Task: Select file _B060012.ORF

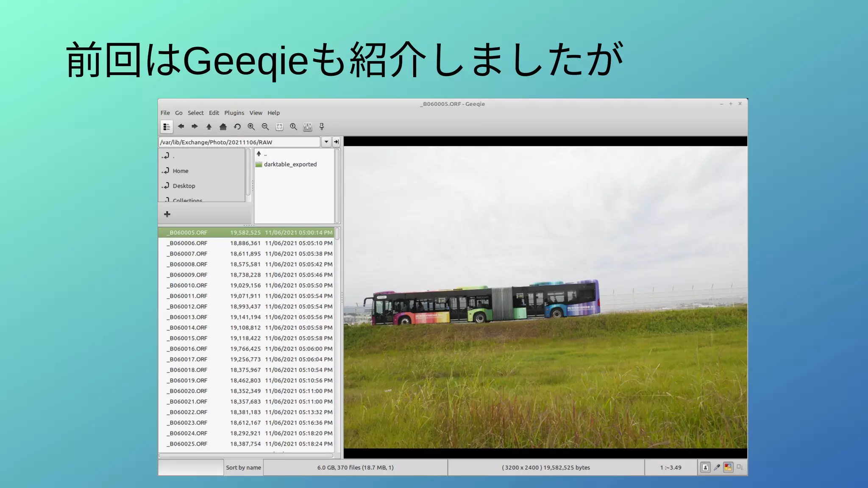Action: (246, 307)
